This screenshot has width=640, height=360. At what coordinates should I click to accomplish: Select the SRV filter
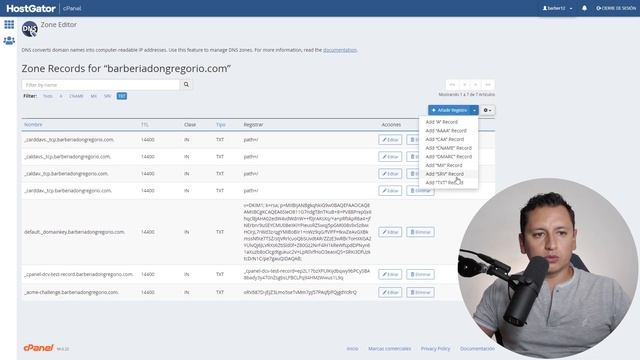click(x=107, y=96)
